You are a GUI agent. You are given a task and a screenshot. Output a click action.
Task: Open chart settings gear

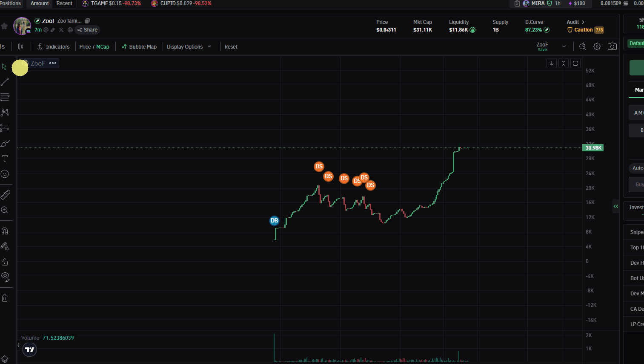tap(597, 46)
